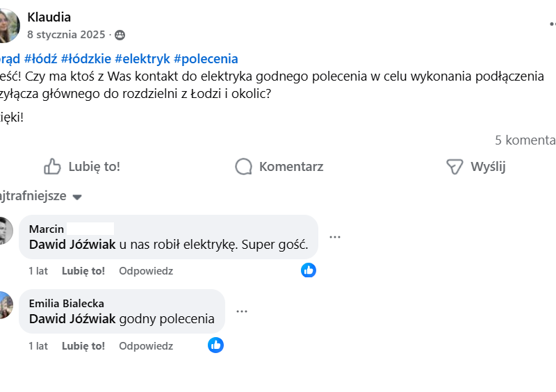Click Klaudia's profile picture
This screenshot has height=392, width=556.
coord(7,26)
